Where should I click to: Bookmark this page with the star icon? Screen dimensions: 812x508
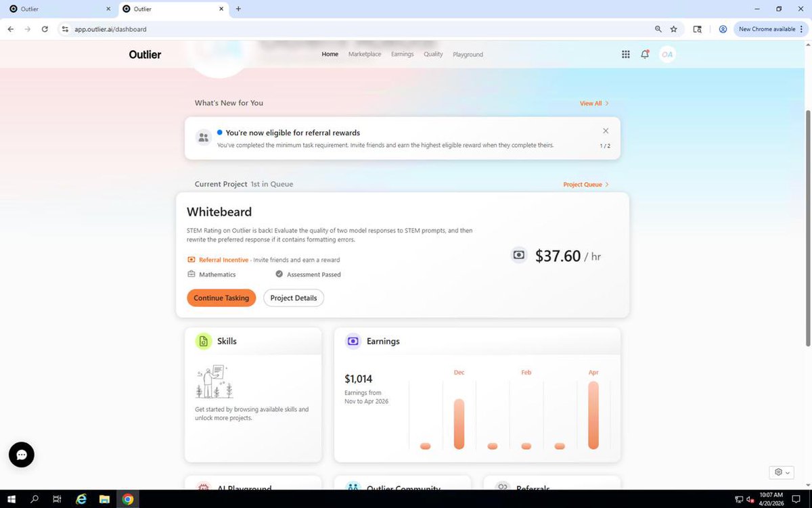pyautogui.click(x=674, y=29)
